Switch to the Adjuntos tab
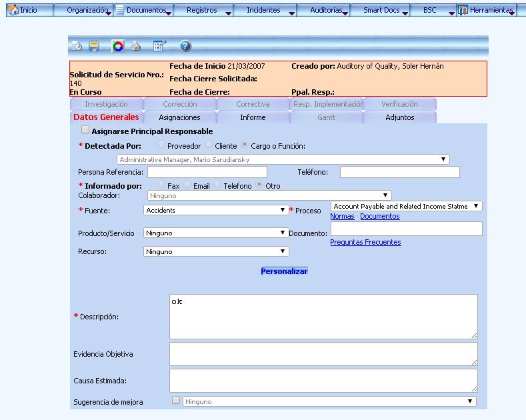Viewport: 526px width, 420px height. [399, 117]
